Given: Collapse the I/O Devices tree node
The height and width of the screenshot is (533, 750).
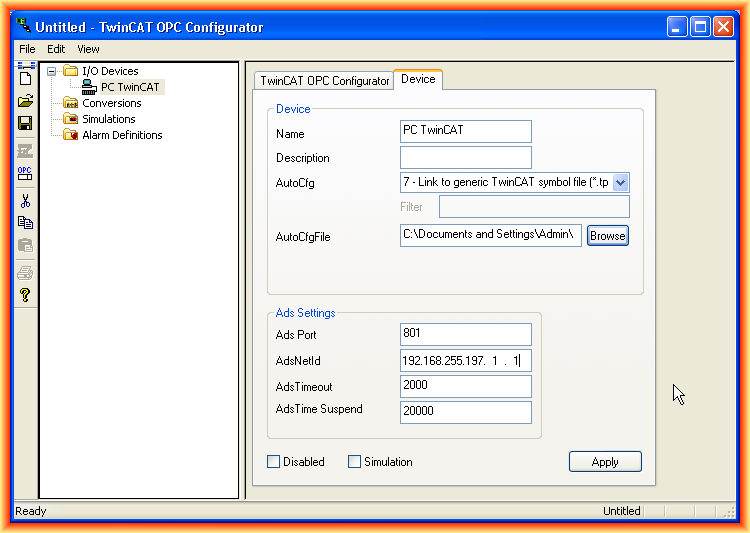Looking at the screenshot, I should point(51,71).
